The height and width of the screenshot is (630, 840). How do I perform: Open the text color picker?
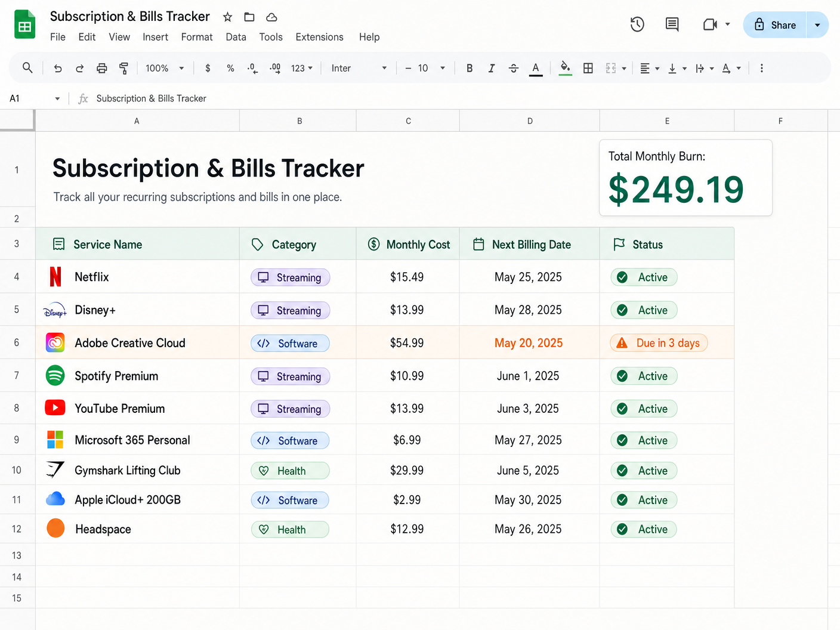tap(536, 69)
